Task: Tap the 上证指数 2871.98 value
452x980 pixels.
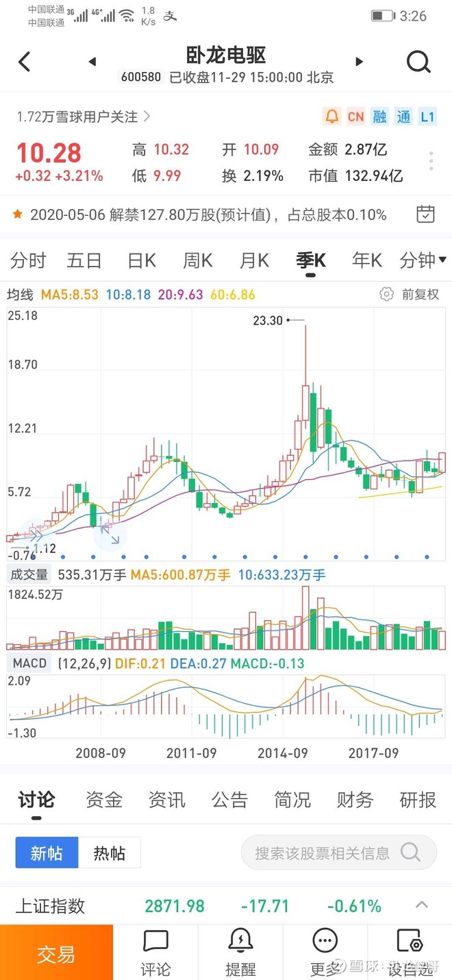Action: 175,905
